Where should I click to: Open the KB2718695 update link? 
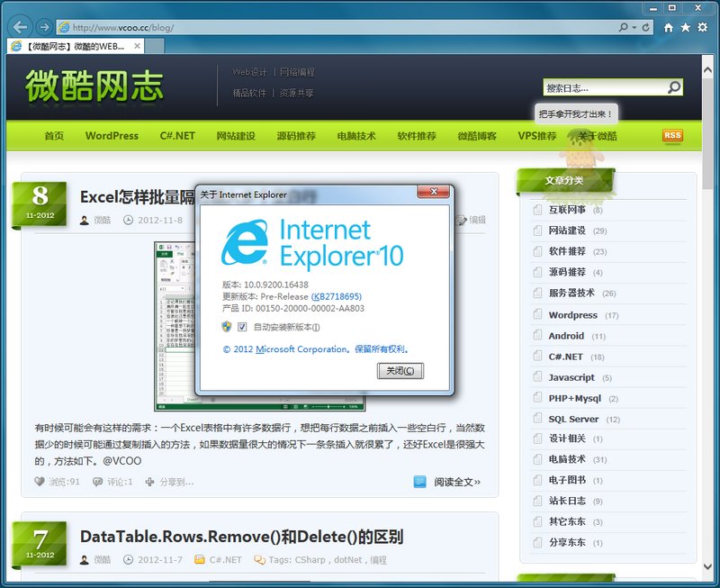[x=337, y=296]
